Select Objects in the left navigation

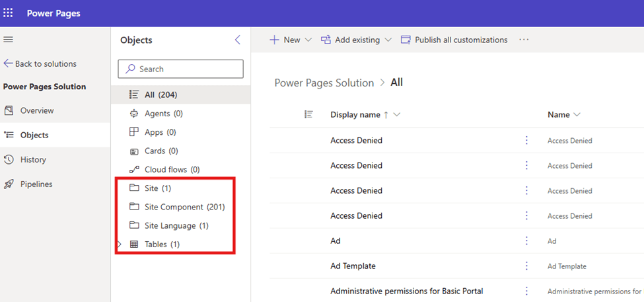coord(34,135)
